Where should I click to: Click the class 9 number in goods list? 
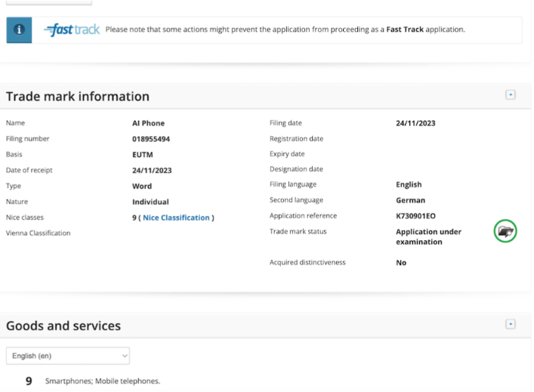pos(29,381)
